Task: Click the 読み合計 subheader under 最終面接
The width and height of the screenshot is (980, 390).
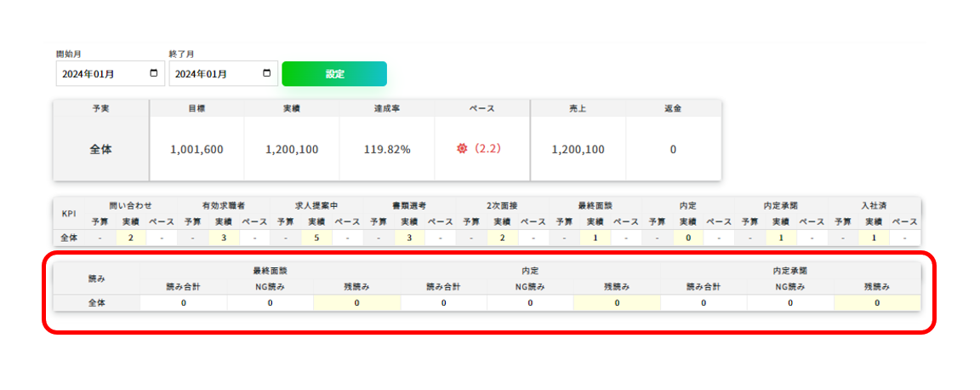Action: tap(183, 287)
